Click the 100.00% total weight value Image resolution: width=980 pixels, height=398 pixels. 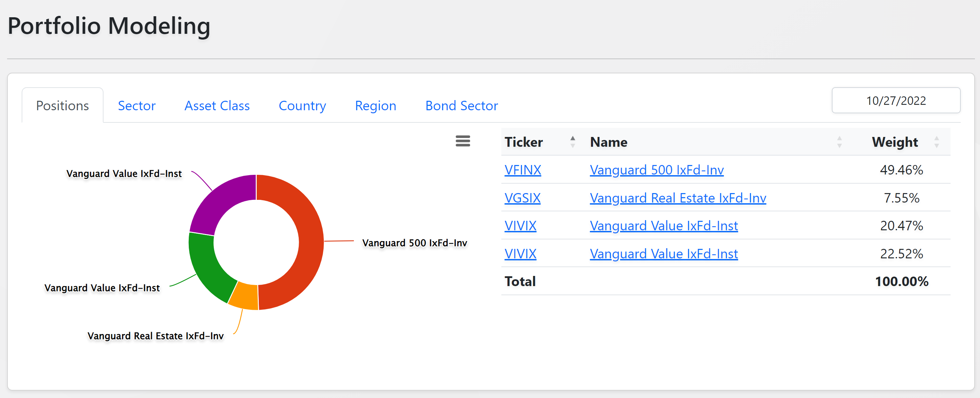coord(902,282)
